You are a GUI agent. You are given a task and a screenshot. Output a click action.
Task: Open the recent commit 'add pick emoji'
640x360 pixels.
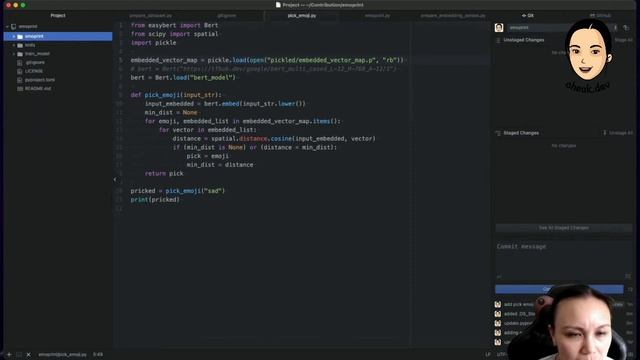click(519, 304)
